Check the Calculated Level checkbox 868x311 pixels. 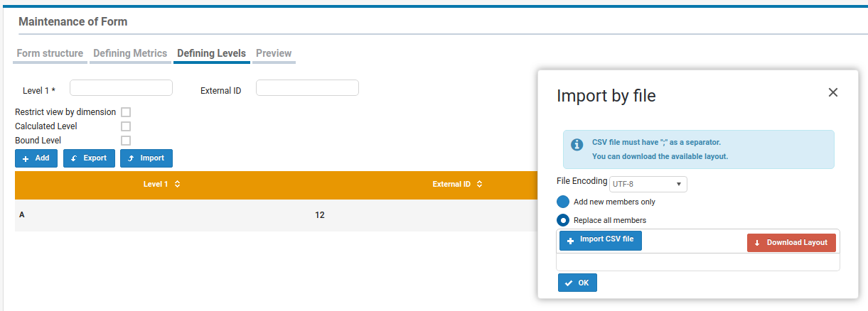tap(126, 126)
